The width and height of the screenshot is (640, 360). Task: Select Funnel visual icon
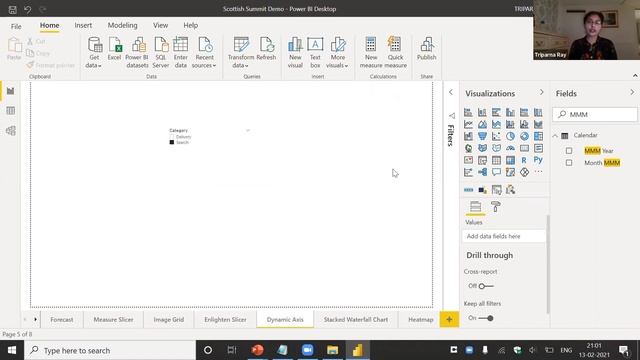tap(482, 136)
